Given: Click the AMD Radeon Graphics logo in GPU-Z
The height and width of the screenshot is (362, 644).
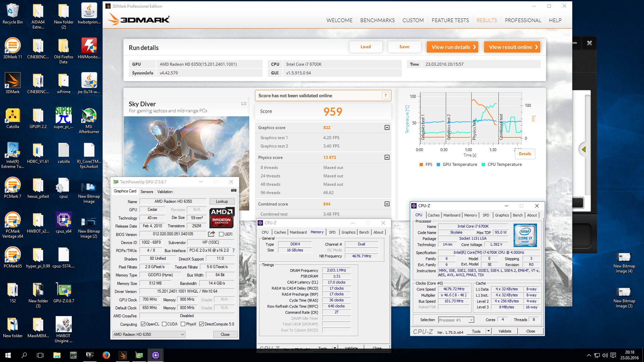Looking at the screenshot, I should coord(222,218).
